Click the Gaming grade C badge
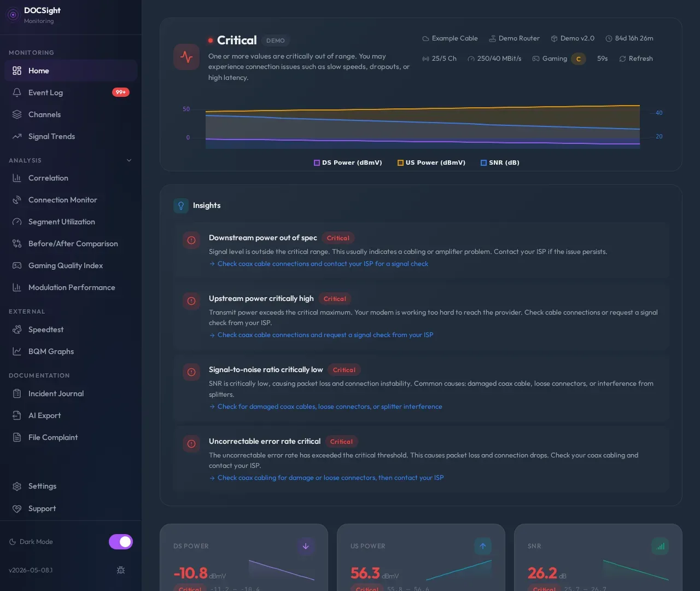This screenshot has width=700, height=591. (x=579, y=59)
